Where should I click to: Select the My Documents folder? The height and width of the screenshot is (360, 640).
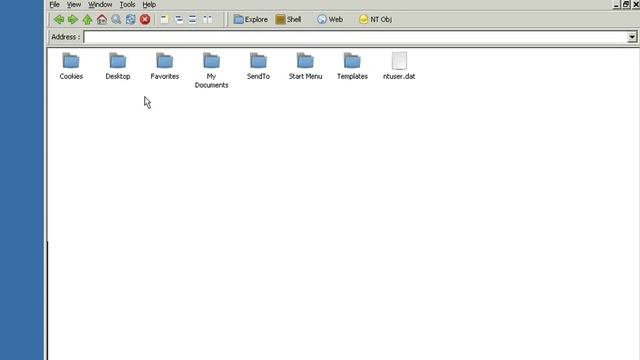point(211,70)
